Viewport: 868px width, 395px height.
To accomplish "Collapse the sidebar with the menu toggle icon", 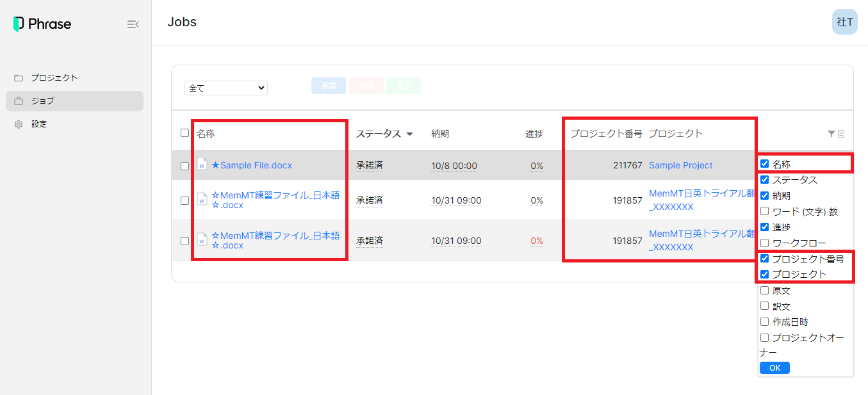I will point(133,24).
